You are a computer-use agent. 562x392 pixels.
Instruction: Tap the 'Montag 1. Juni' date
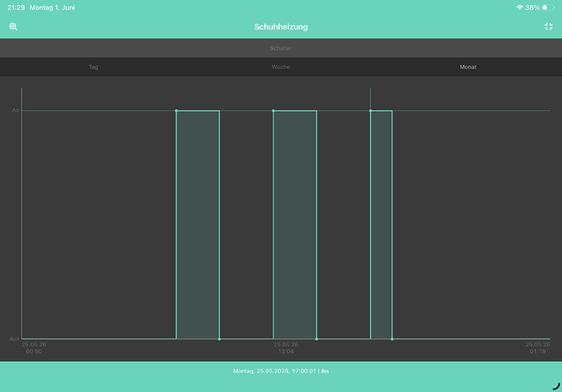(x=52, y=7)
